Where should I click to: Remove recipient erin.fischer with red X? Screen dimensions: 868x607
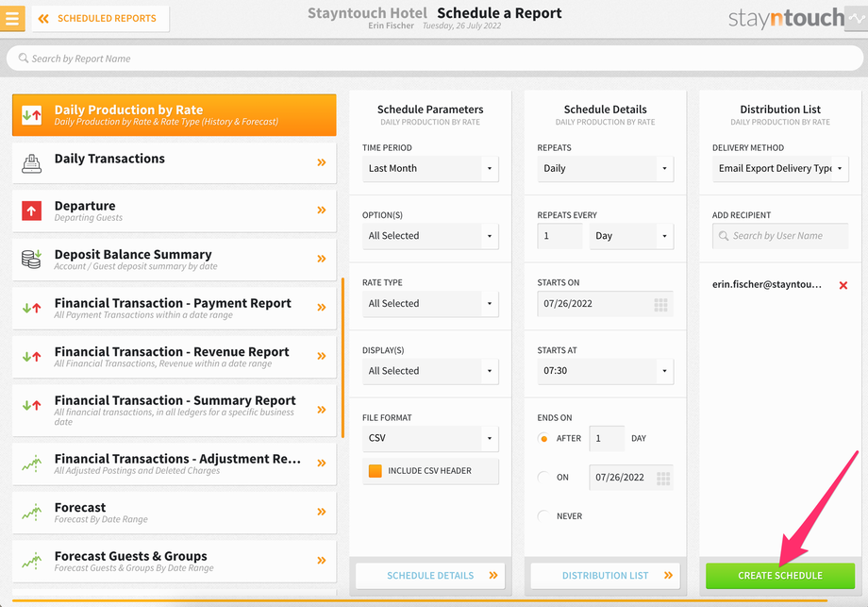click(843, 285)
